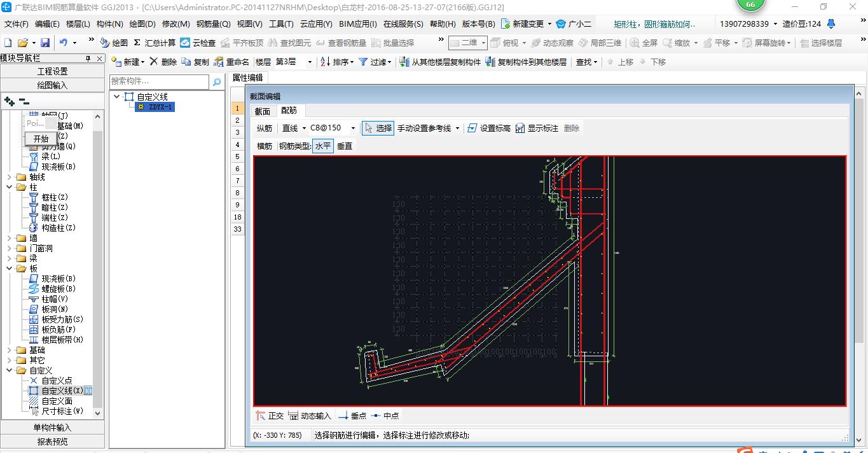
Task: Click the notification bell icon
Action: 830,24
